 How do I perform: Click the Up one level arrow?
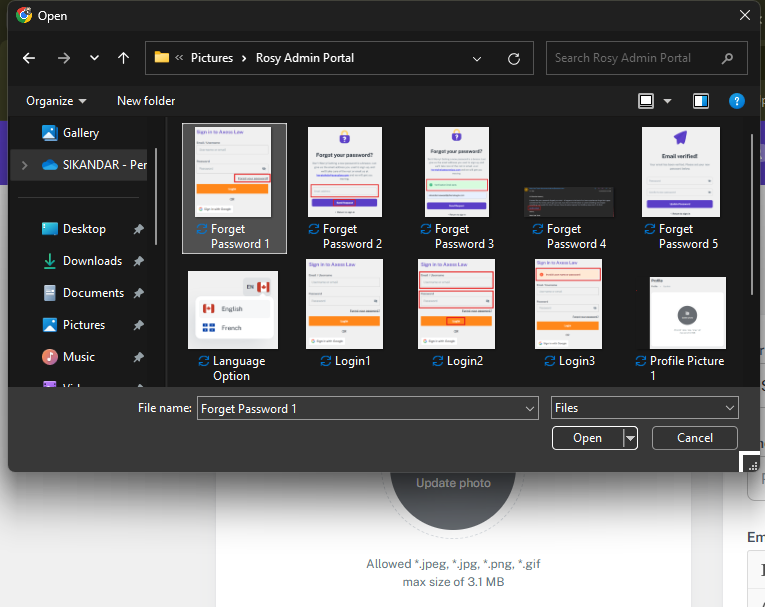pos(123,58)
